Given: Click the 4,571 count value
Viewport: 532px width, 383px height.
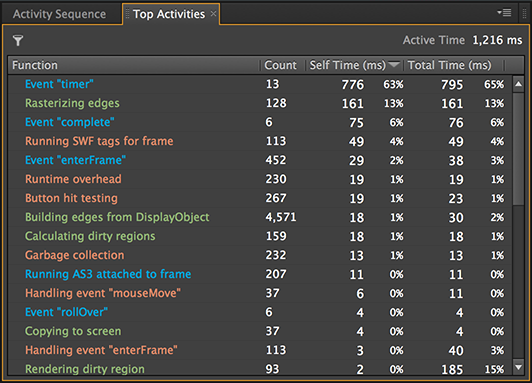Looking at the screenshot, I should pyautogui.click(x=281, y=217).
